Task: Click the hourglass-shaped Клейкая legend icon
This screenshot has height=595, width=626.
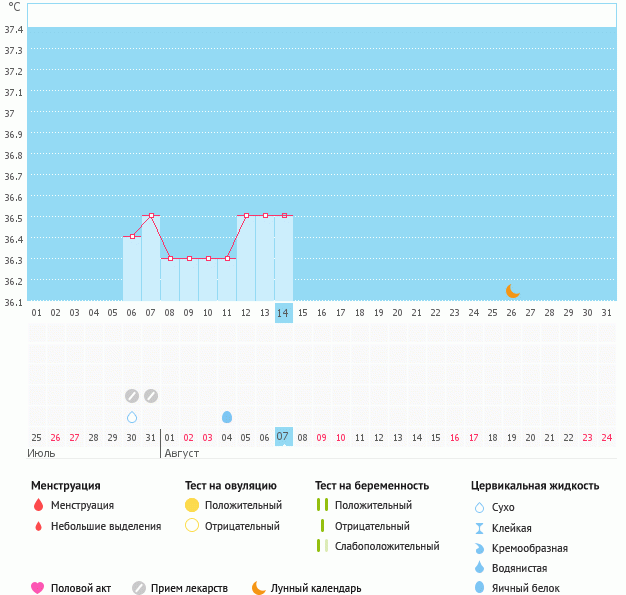Action: 480,528
